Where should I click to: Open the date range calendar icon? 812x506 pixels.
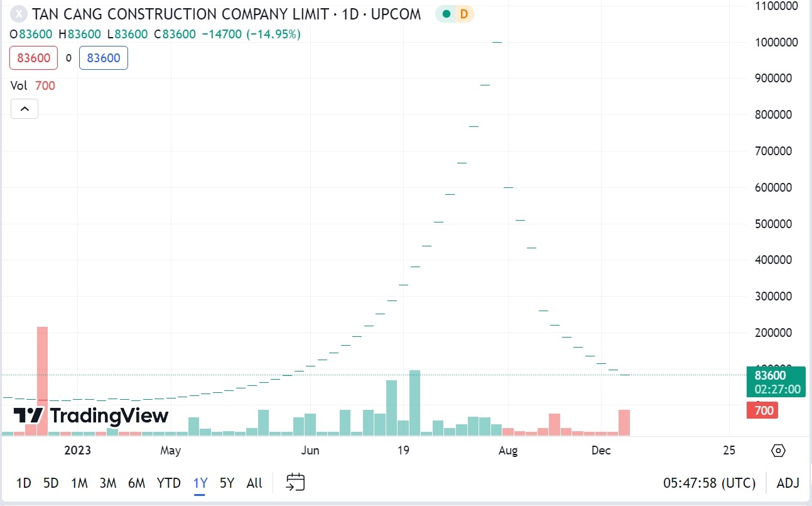pos(295,483)
